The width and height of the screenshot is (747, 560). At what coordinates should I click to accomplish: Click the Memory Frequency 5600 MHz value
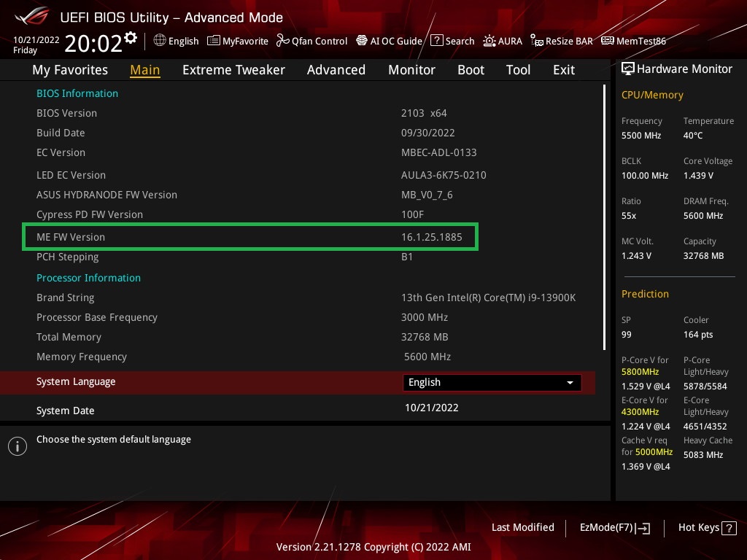tap(427, 357)
